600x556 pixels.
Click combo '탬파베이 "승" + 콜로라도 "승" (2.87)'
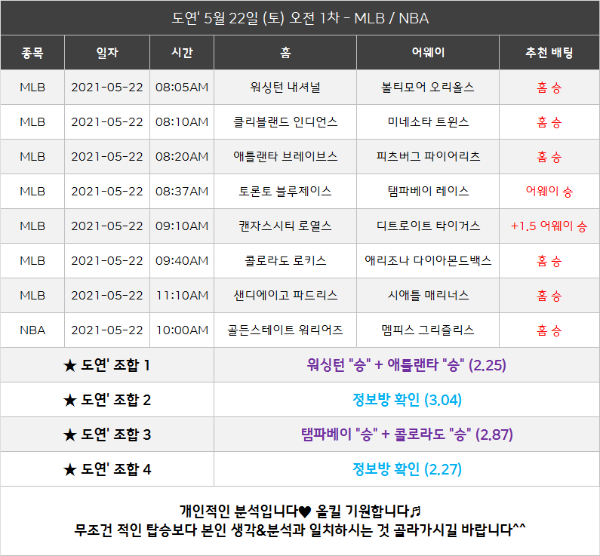(x=406, y=434)
